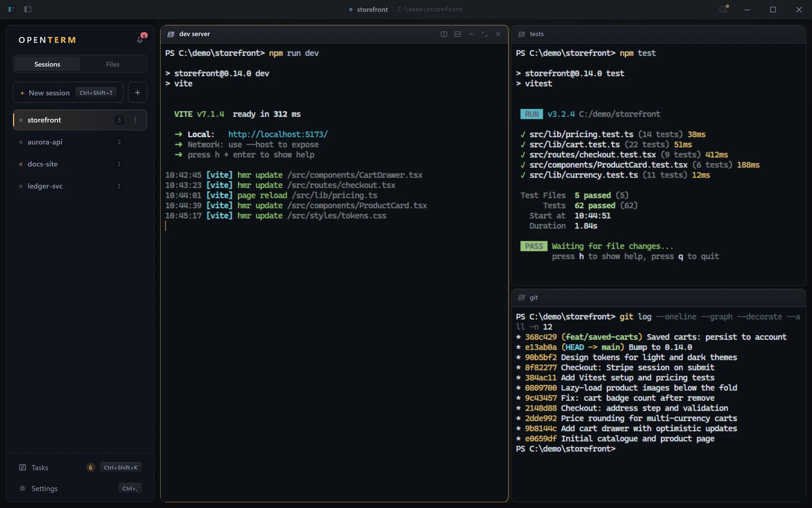812x508 pixels.
Task: Click the small plus button beside New session
Action: tap(138, 92)
